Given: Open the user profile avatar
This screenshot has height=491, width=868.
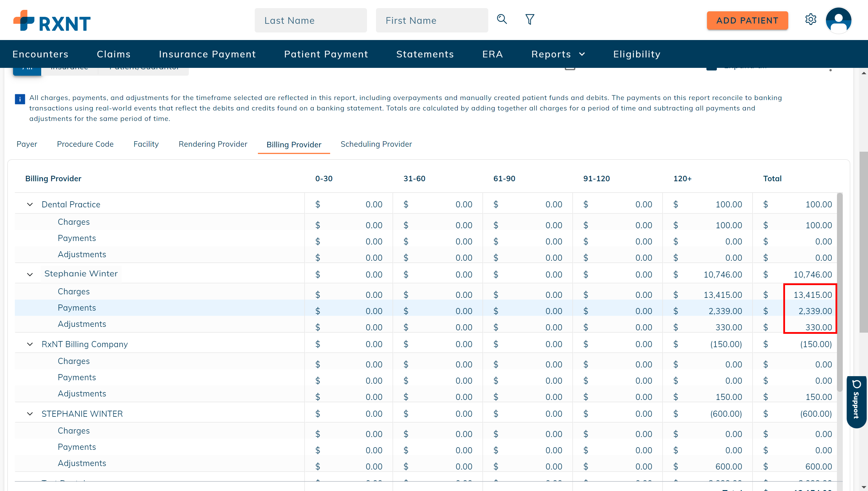Looking at the screenshot, I should click(x=838, y=20).
